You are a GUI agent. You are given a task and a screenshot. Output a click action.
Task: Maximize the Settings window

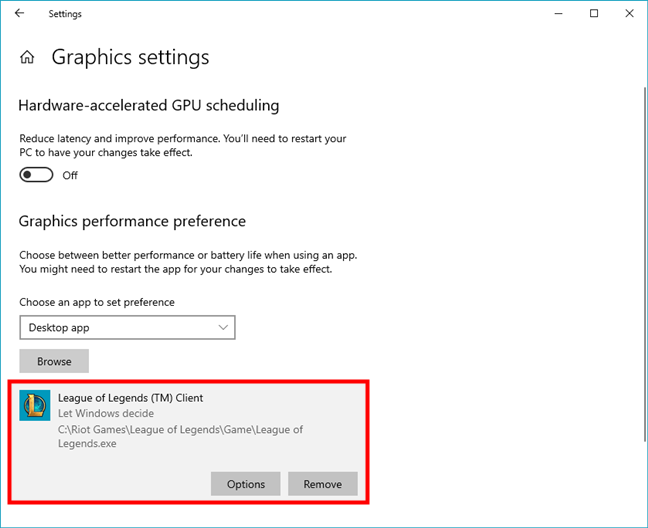coord(594,14)
